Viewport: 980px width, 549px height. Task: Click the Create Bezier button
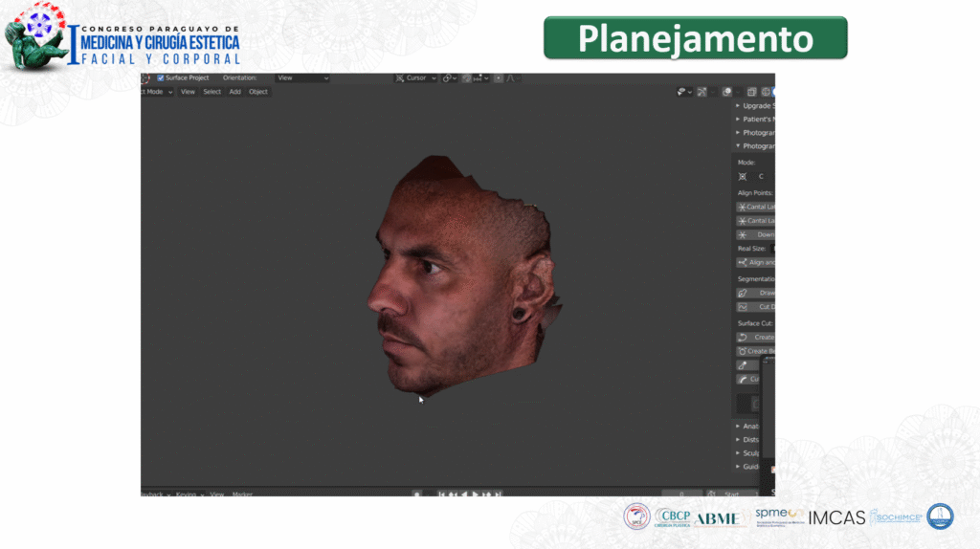[756, 351]
